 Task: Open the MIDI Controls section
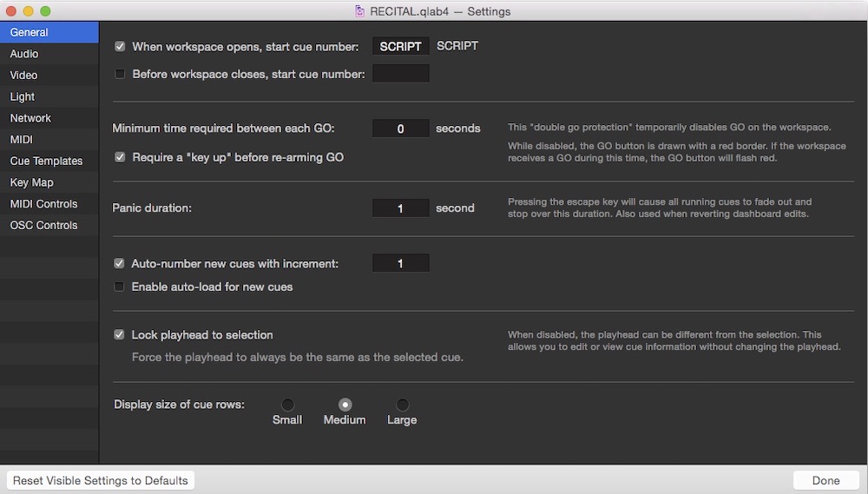tap(43, 204)
